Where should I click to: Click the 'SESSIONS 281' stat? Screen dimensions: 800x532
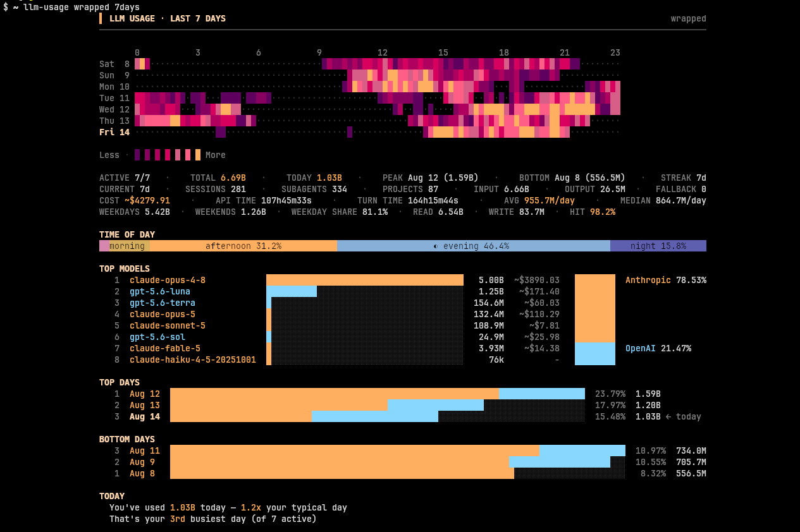coord(216,189)
